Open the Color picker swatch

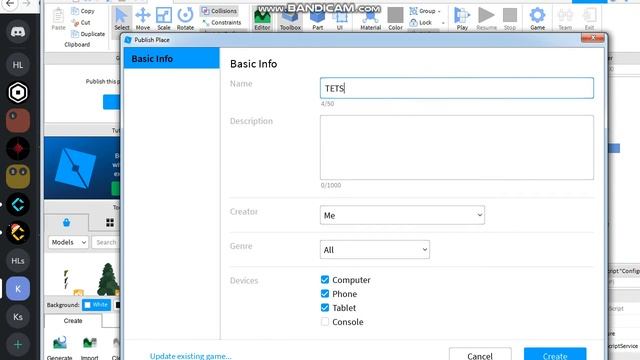(x=395, y=19)
